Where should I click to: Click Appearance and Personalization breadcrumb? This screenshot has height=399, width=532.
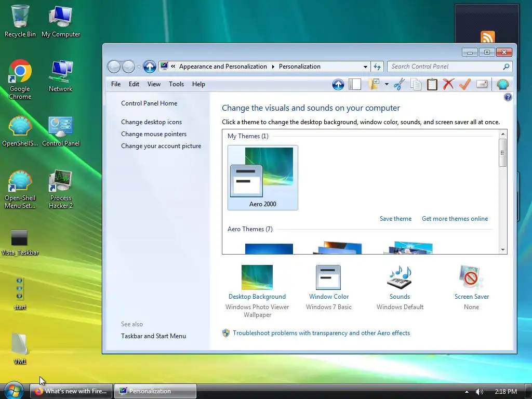[223, 66]
